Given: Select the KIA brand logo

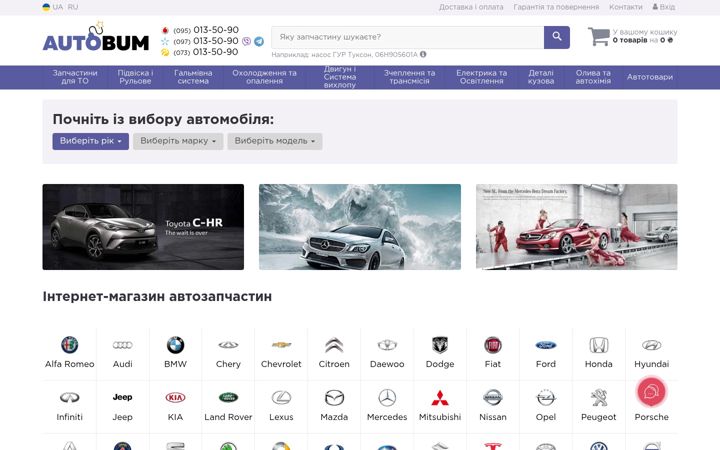Looking at the screenshot, I should 175,398.
